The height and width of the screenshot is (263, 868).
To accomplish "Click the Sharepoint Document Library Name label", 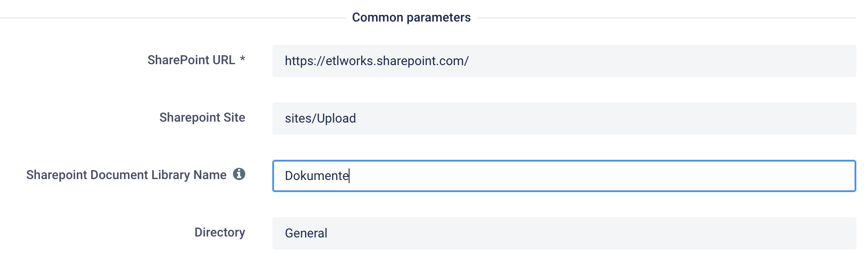I will pyautogui.click(x=126, y=175).
